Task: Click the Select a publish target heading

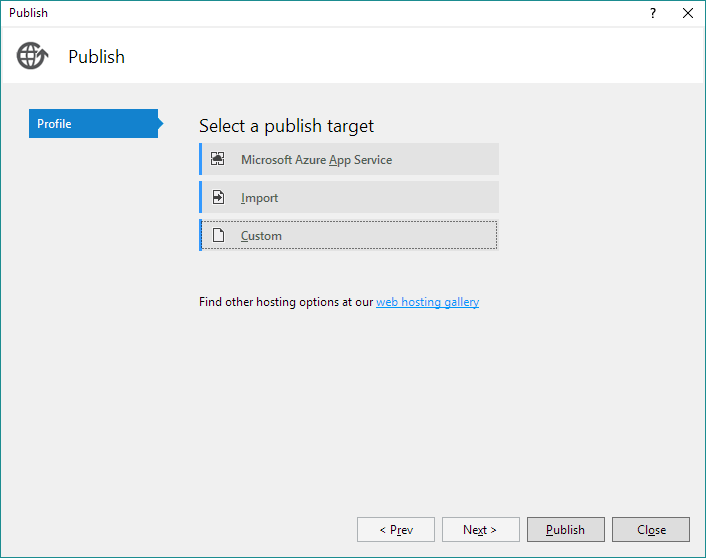Action: 286,126
